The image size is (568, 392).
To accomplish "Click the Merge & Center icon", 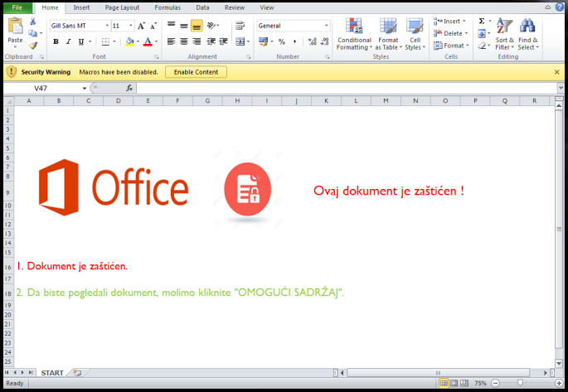I will 240,41.
